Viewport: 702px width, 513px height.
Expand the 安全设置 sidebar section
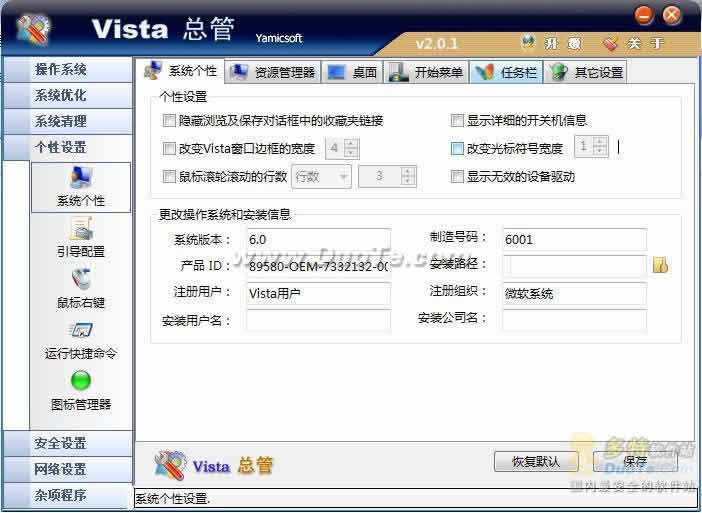(x=68, y=444)
